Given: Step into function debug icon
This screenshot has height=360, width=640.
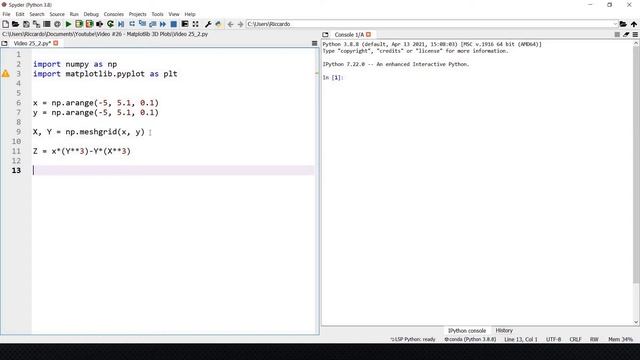Looking at the screenshot, I should (142, 24).
